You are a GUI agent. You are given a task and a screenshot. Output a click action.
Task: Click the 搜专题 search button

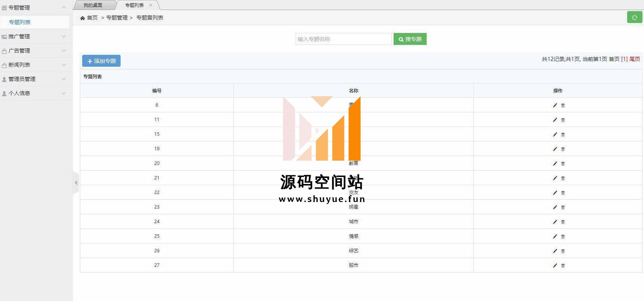(x=410, y=39)
